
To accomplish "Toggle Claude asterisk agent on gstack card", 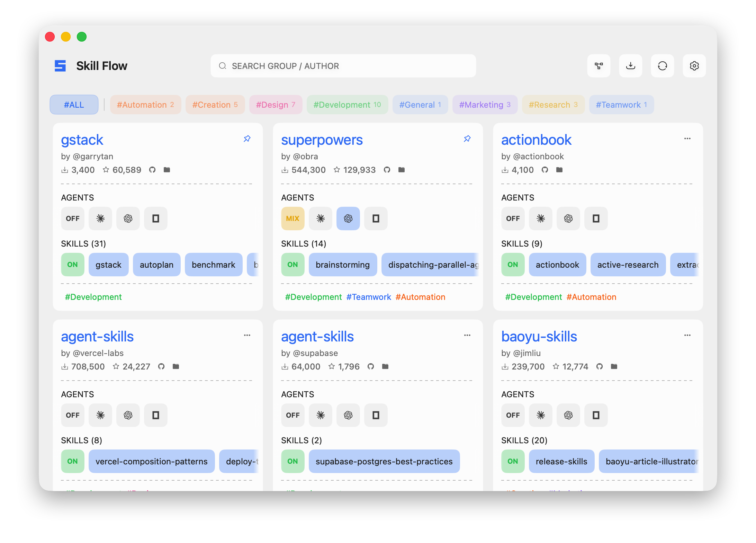I will click(100, 219).
